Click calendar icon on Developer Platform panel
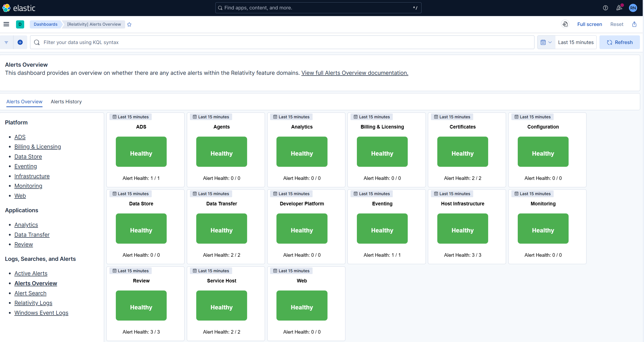 (275, 194)
